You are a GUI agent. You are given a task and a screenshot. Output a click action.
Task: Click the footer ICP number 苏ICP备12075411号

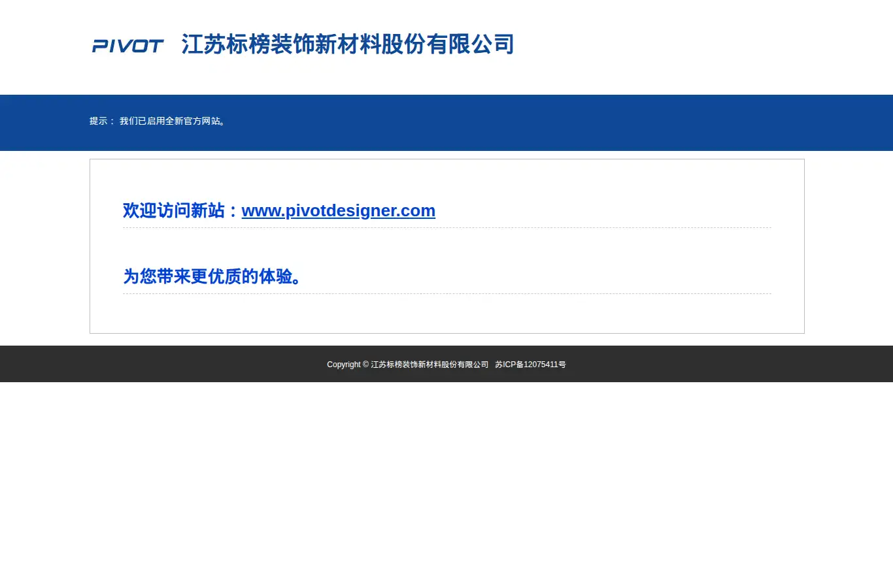pos(530,365)
